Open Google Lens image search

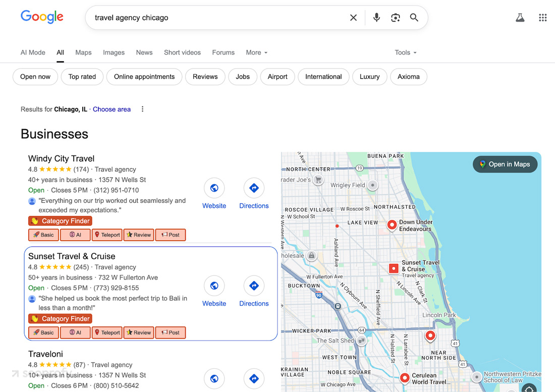click(x=396, y=18)
